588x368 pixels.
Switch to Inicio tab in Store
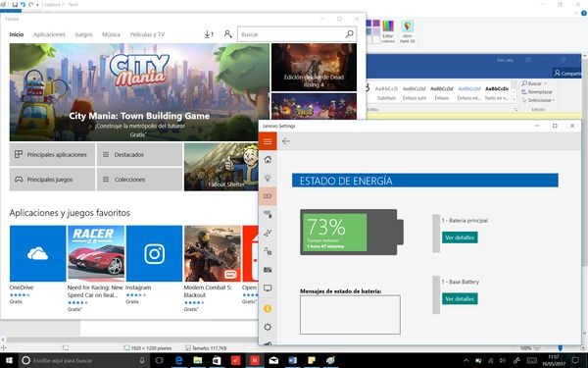(x=17, y=34)
